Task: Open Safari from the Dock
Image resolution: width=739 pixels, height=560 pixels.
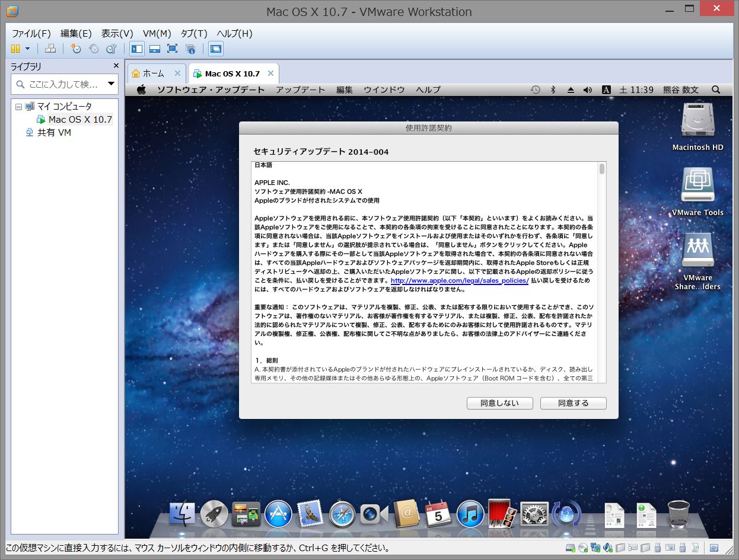Action: pos(342,514)
